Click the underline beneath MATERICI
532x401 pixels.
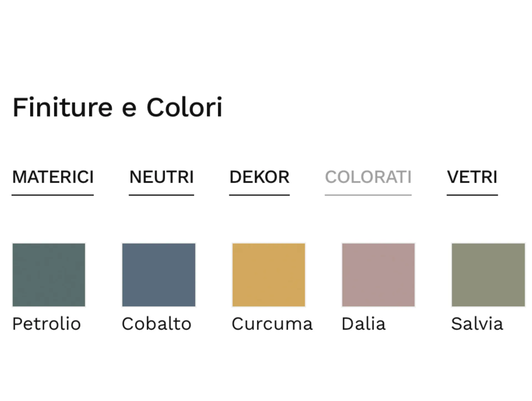pyautogui.click(x=53, y=195)
